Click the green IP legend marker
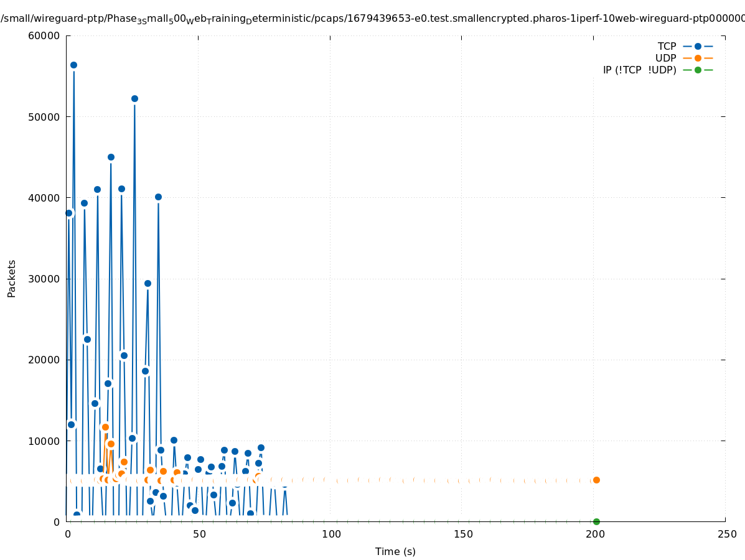This screenshot has width=745, height=560. pyautogui.click(x=698, y=70)
